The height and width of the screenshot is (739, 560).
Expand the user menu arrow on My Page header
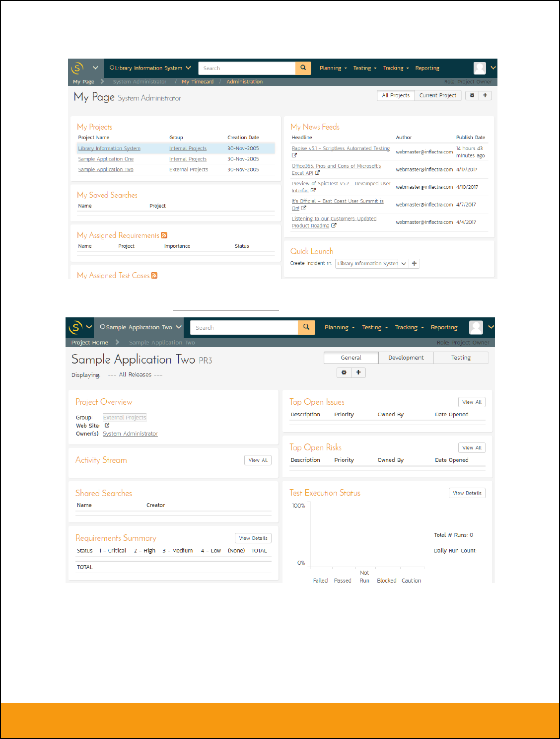pyautogui.click(x=493, y=68)
